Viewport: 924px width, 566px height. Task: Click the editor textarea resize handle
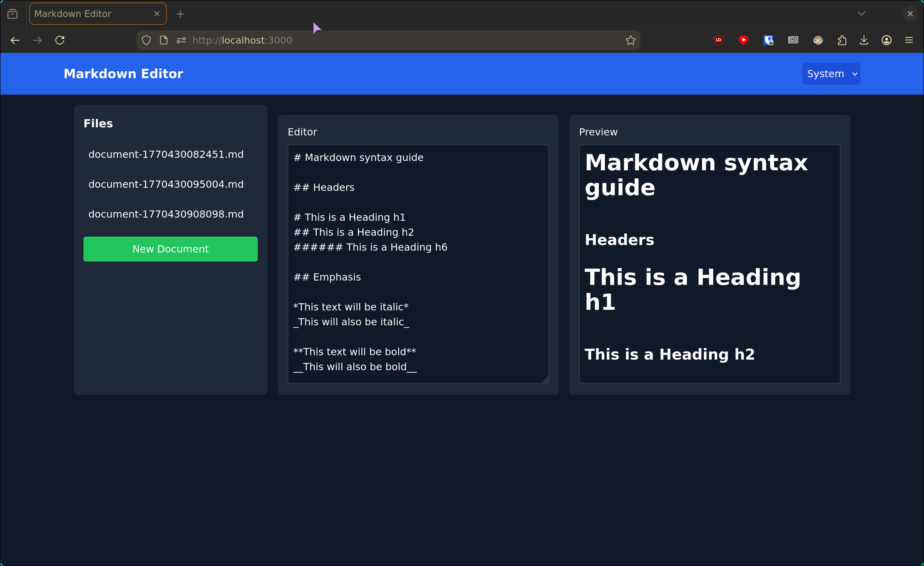pos(545,380)
